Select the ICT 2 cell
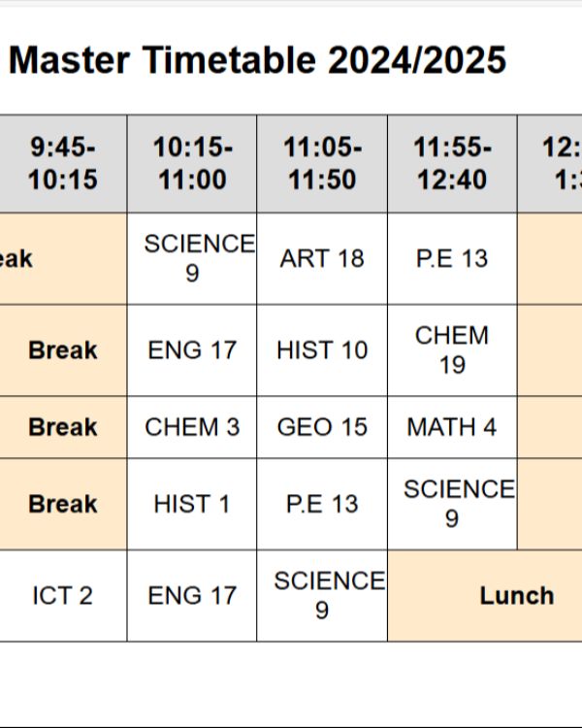The image size is (582, 728). point(63,596)
